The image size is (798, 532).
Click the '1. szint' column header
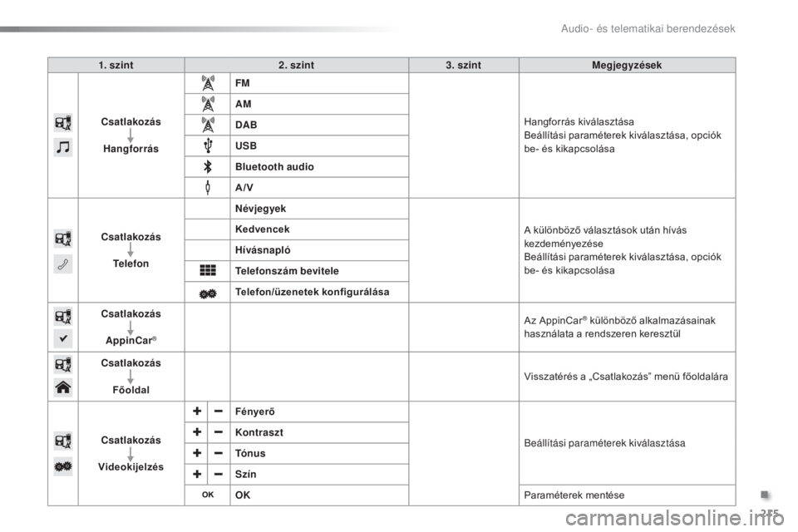pos(116,65)
